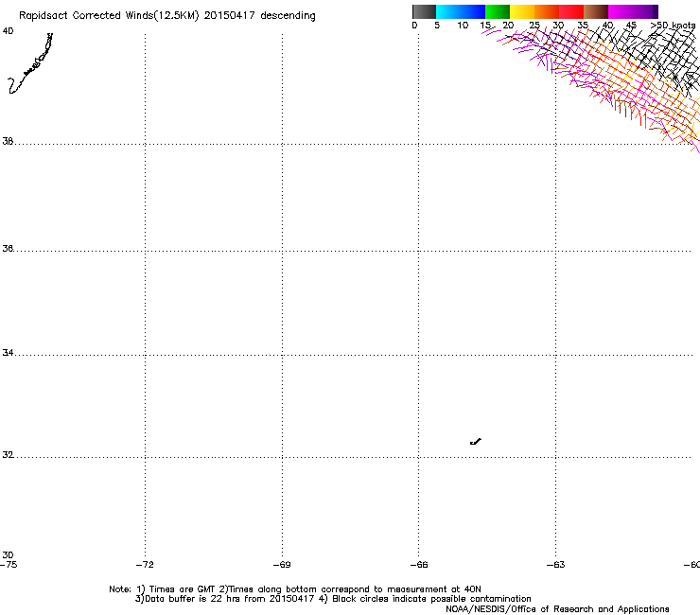Click the 'Data buffer is 22 hrs' note
The image size is (700, 615).
pos(333,599)
